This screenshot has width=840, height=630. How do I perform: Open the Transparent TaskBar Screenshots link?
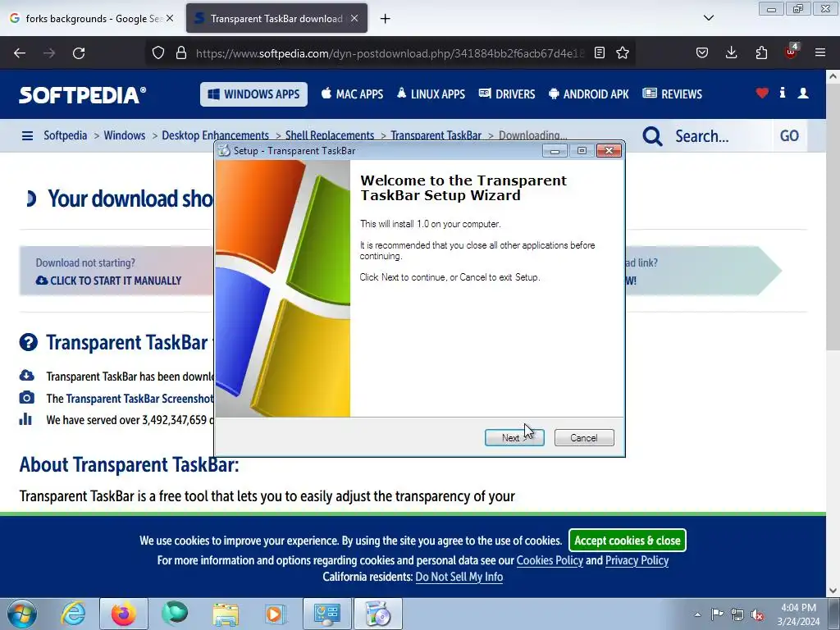click(139, 399)
